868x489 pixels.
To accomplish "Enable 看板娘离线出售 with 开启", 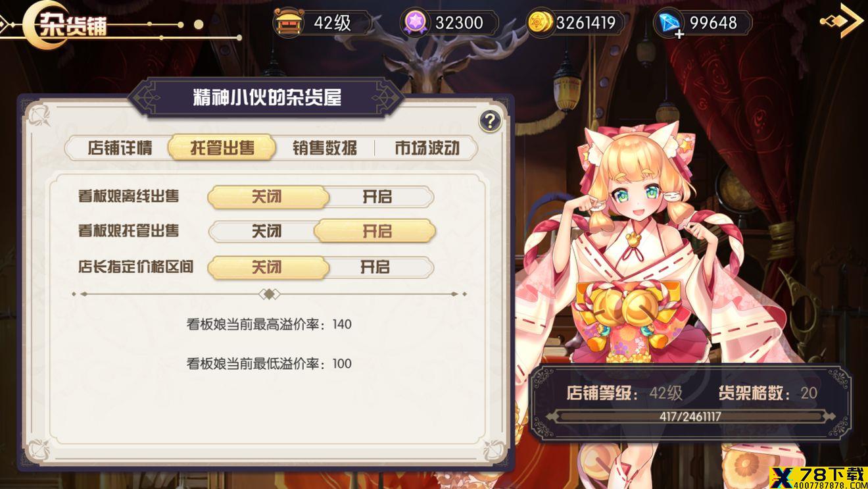I will point(377,197).
